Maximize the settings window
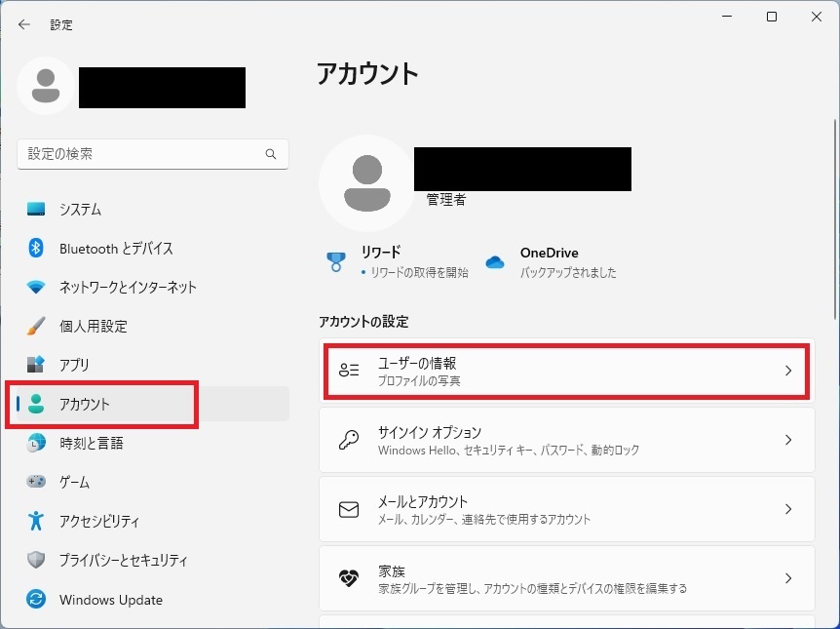The height and width of the screenshot is (629, 840). (x=772, y=18)
